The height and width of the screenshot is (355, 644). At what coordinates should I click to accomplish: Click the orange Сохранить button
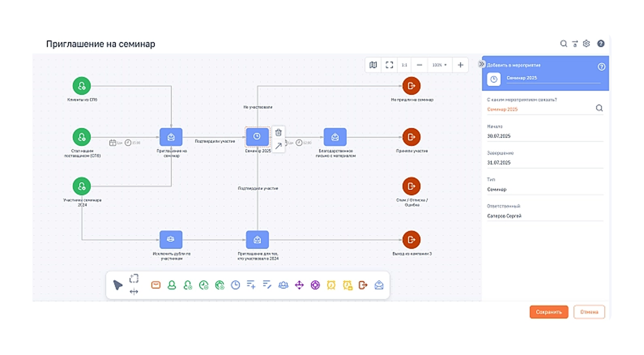pyautogui.click(x=549, y=312)
